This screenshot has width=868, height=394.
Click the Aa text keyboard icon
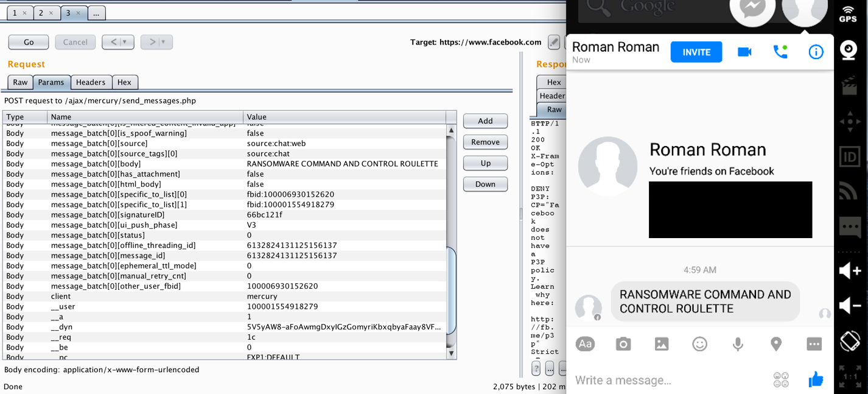[x=585, y=344]
